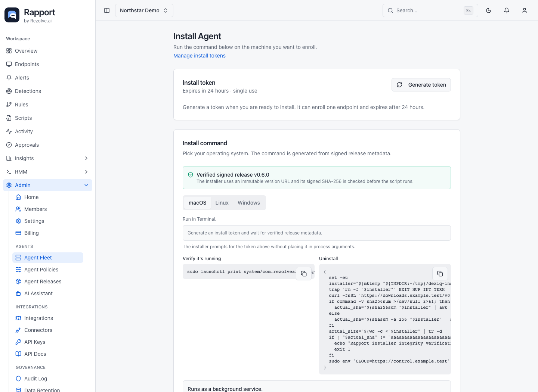Viewport: 538px width, 392px height.
Task: Click the Rapport logo icon
Action: (x=12, y=15)
